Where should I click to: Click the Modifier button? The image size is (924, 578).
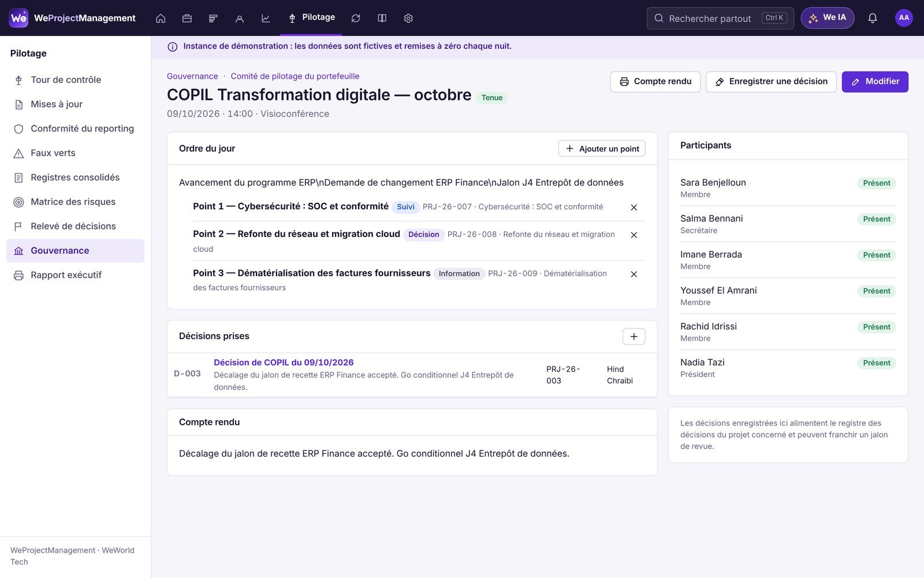[875, 81]
